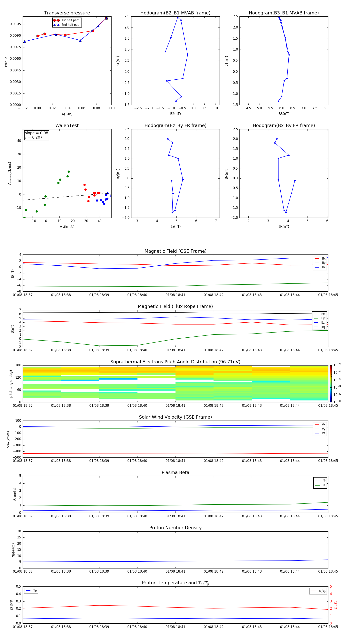Click the Np(#/cc) axis label
The image size is (351, 644).
click(13, 550)
